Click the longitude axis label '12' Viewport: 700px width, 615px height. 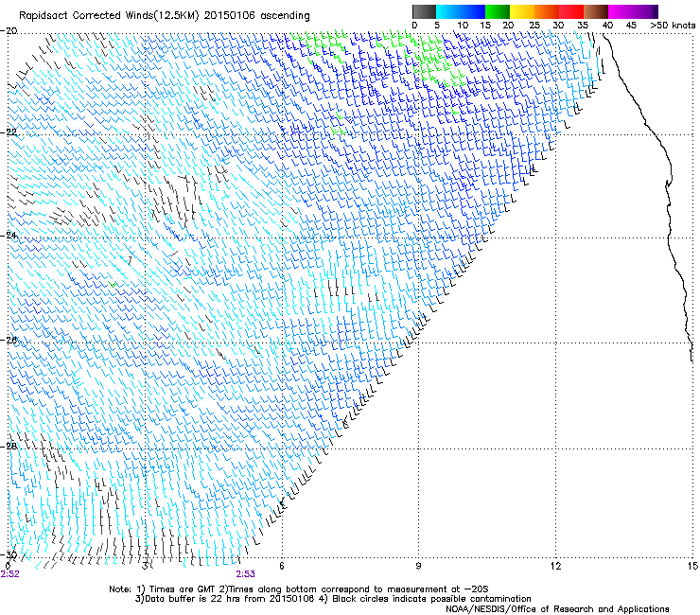555,566
